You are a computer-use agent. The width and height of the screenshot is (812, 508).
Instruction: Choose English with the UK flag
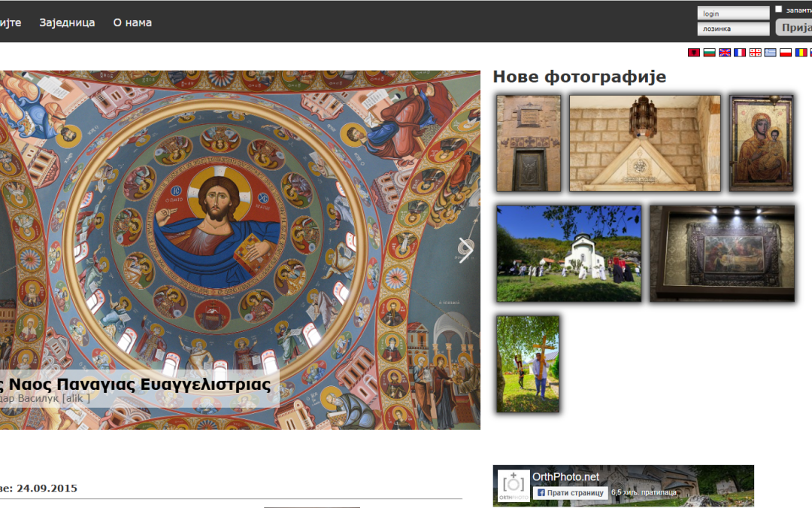(725, 53)
